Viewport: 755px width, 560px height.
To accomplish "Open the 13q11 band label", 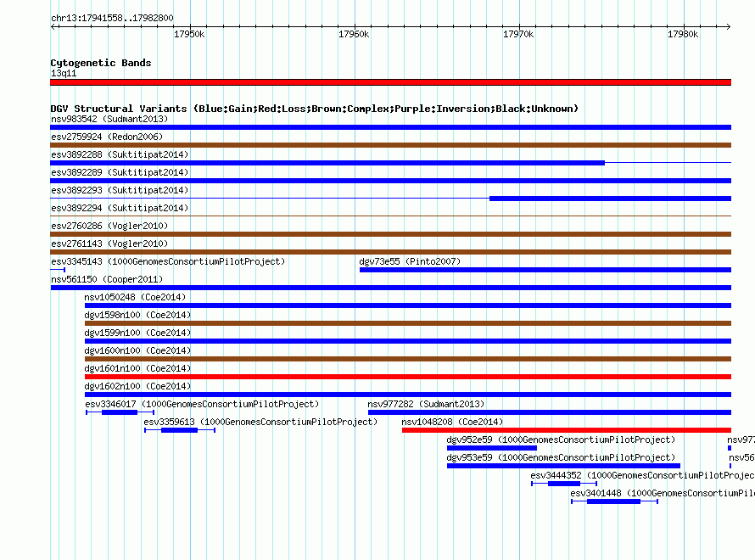I will [64, 73].
